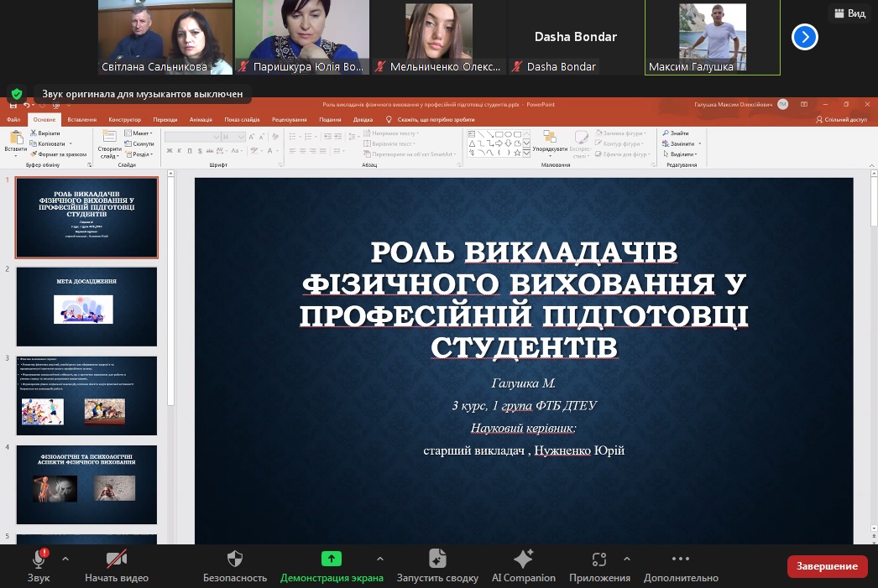This screenshot has width=878, height=588.
Task: Expand audio options arrow beside Звук
Action: coord(65,559)
